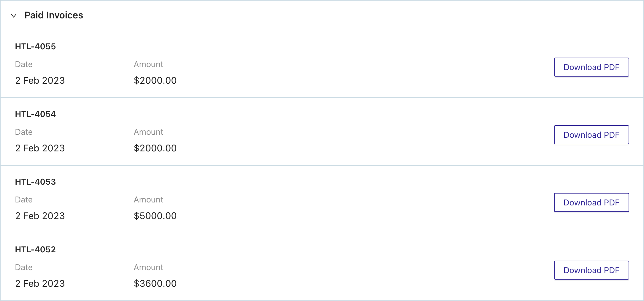This screenshot has height=301, width=644.
Task: Click the date value of invoice HTL-4054
Action: pos(40,148)
